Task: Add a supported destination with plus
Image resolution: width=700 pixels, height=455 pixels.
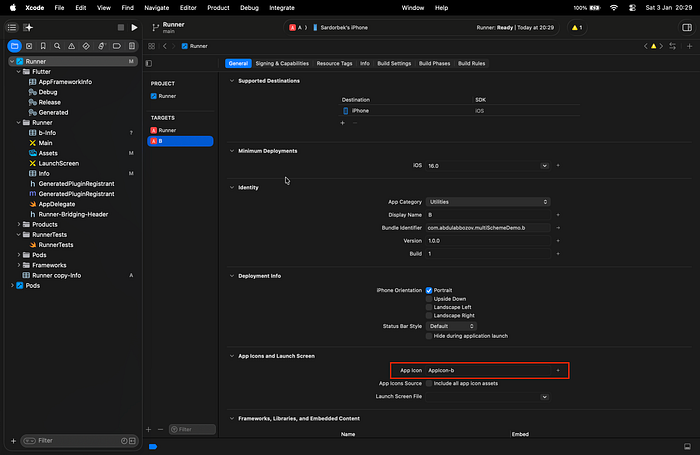Action: 342,123
